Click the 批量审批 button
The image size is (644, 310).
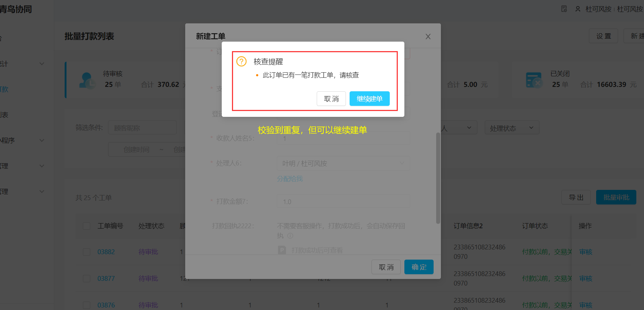click(616, 197)
